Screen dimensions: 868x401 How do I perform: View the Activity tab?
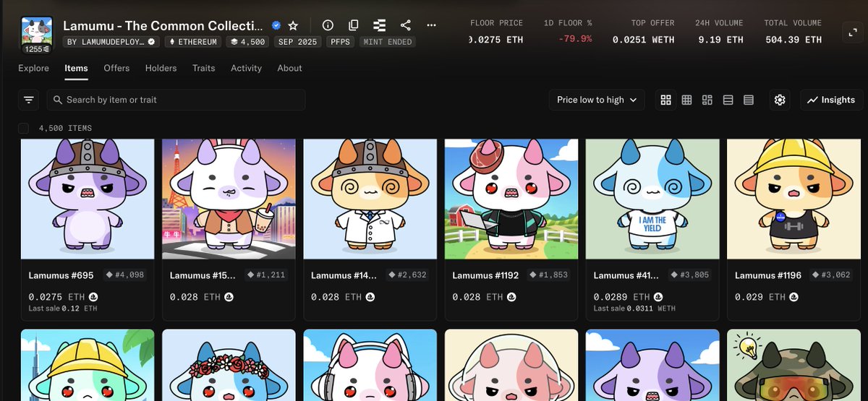click(x=246, y=68)
